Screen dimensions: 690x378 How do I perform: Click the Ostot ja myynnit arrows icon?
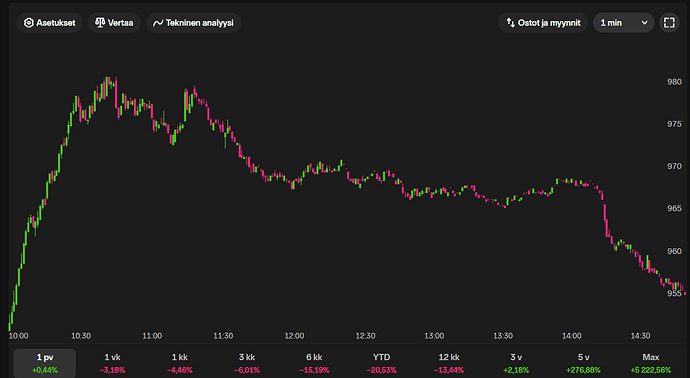pyautogui.click(x=510, y=23)
